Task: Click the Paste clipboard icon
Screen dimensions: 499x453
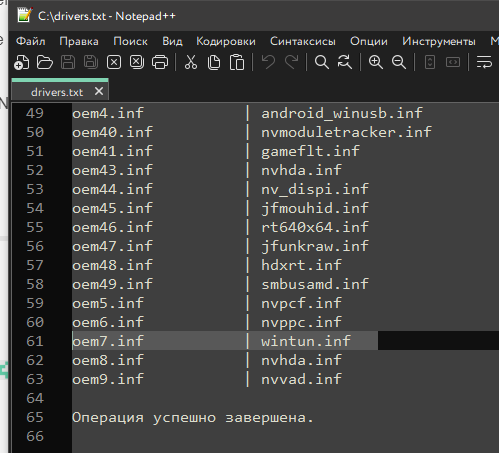Action: 237,62
